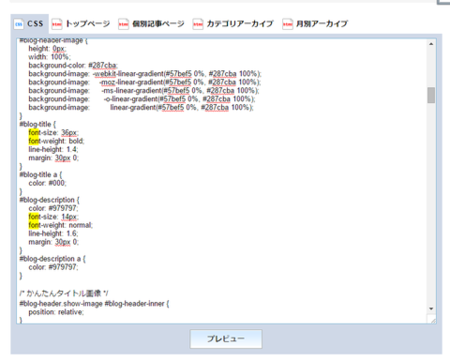Click the HTML icon beside 個別記事ページ
The image size is (450, 361).
coord(123,24)
